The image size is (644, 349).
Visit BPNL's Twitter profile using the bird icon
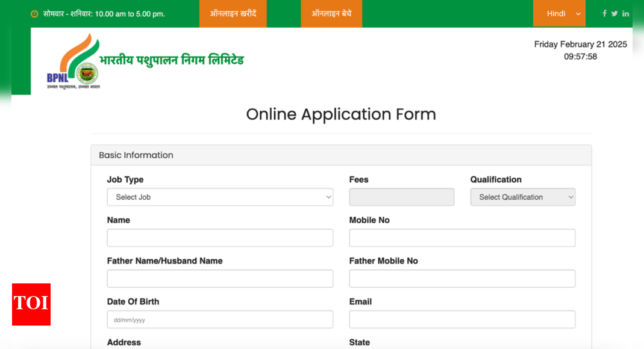tap(614, 13)
